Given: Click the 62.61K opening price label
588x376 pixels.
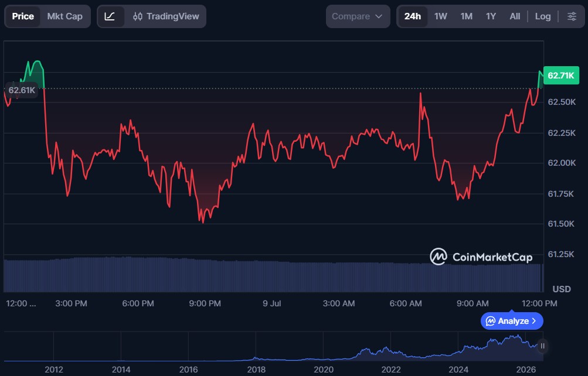Looking at the screenshot, I should (x=22, y=90).
